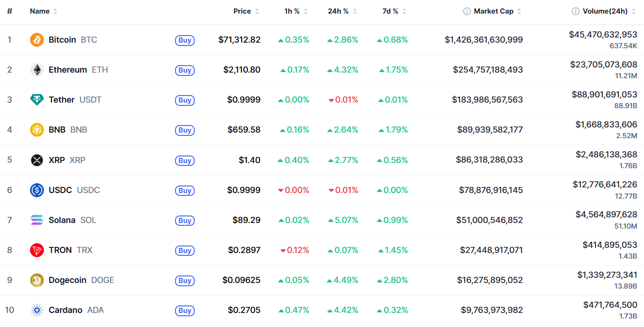
Task: Click the Volume(24h) info icon
Action: pyautogui.click(x=575, y=11)
